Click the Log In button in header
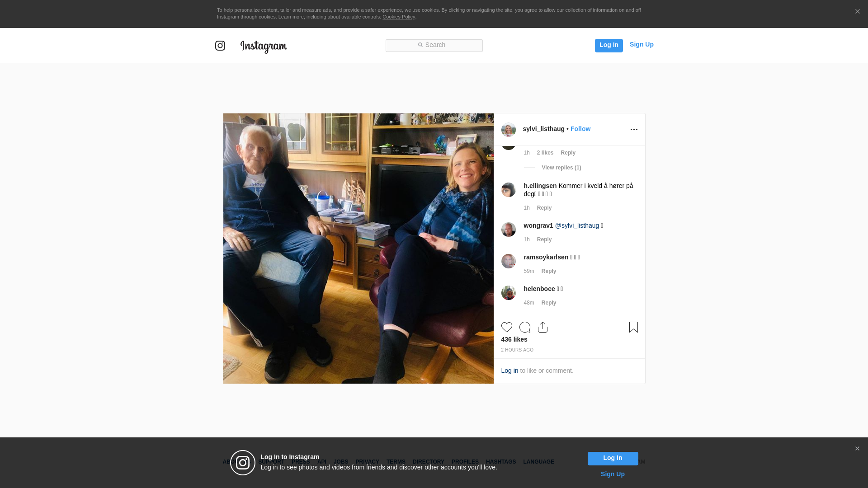This screenshot has height=488, width=868. click(609, 45)
